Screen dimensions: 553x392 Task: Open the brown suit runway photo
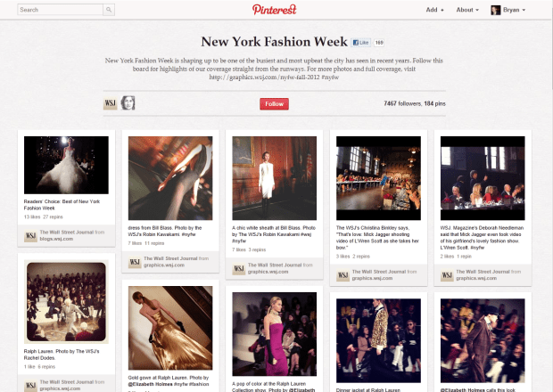click(x=483, y=340)
